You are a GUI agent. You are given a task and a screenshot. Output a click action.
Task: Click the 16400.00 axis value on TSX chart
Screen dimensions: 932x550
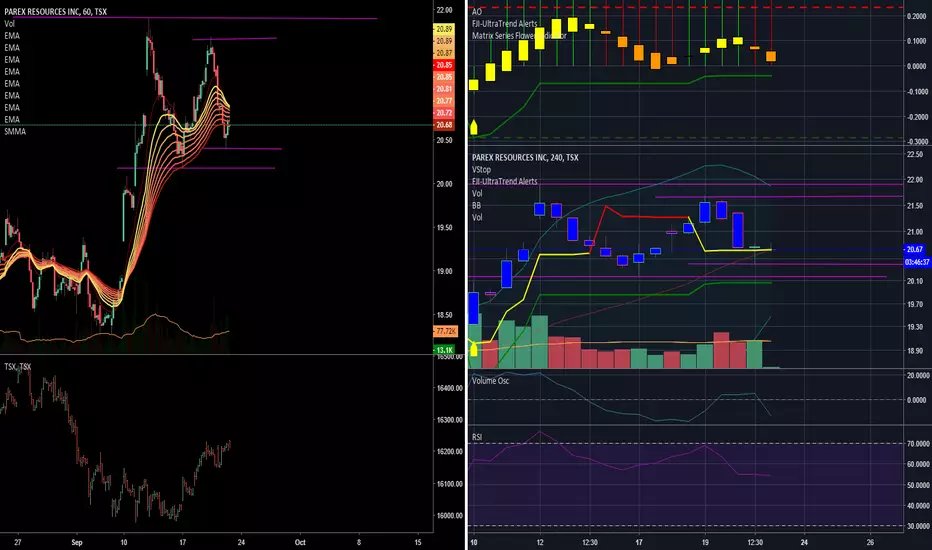coord(449,388)
